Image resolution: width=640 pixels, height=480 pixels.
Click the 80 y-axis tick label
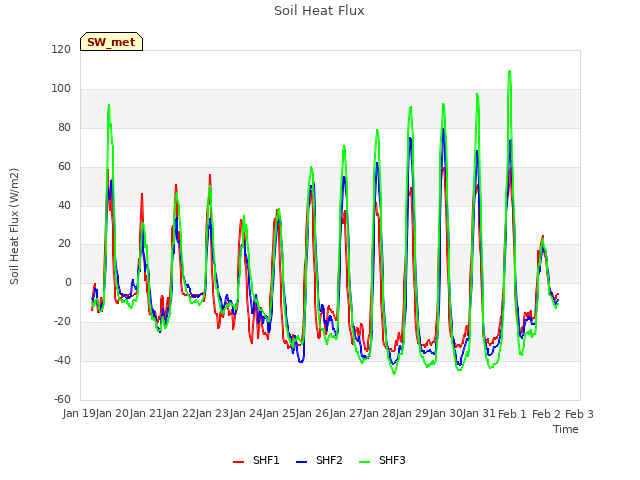[64, 127]
